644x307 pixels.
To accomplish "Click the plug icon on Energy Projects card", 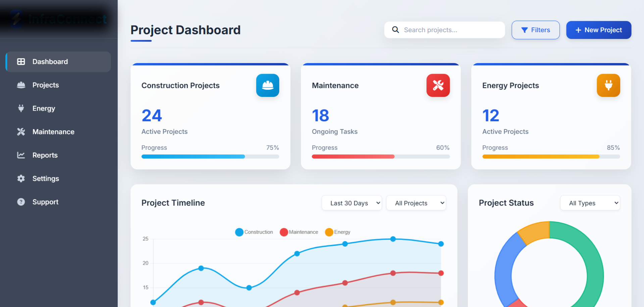I will (608, 85).
